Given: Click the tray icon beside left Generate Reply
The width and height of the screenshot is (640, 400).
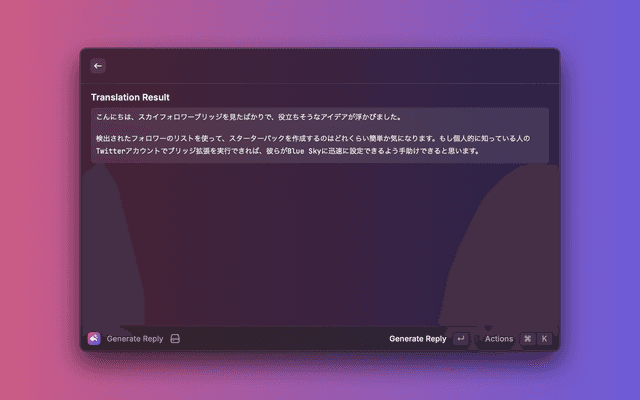Looking at the screenshot, I should click(x=175, y=339).
